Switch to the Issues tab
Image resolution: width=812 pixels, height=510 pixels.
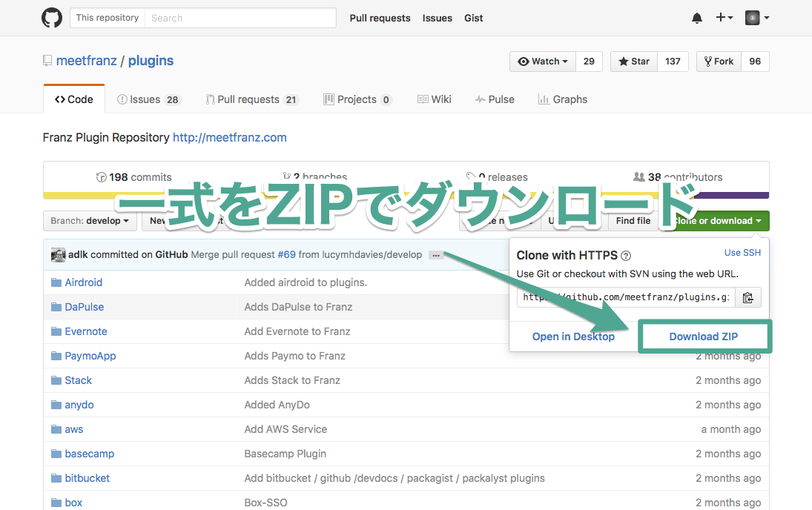tap(149, 99)
